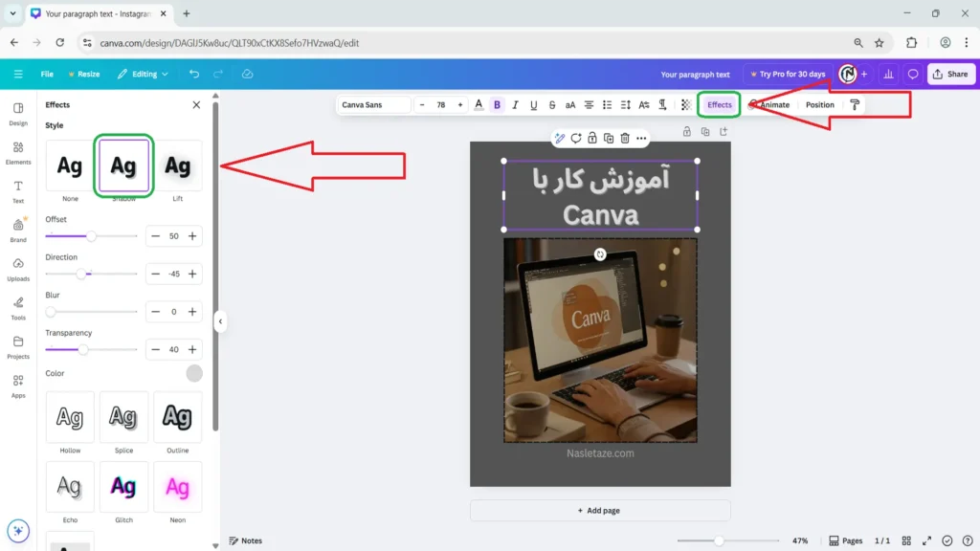Open the Animate option
Viewport: 980px width, 551px height.
click(768, 105)
